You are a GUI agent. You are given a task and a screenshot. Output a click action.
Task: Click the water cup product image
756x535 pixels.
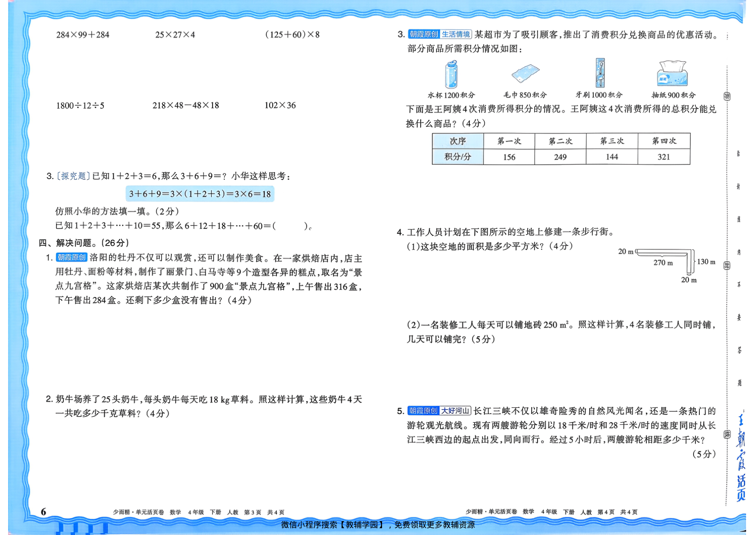pyautogui.click(x=451, y=74)
